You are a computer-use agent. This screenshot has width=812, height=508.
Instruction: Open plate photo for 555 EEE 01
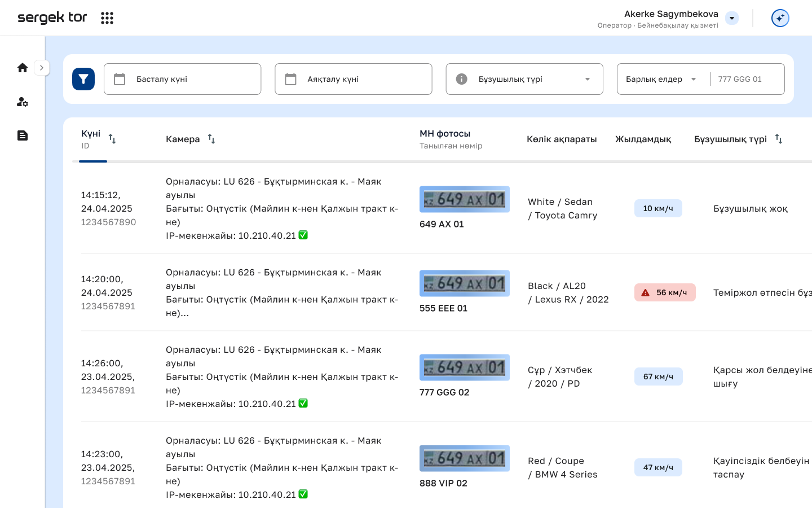point(464,283)
